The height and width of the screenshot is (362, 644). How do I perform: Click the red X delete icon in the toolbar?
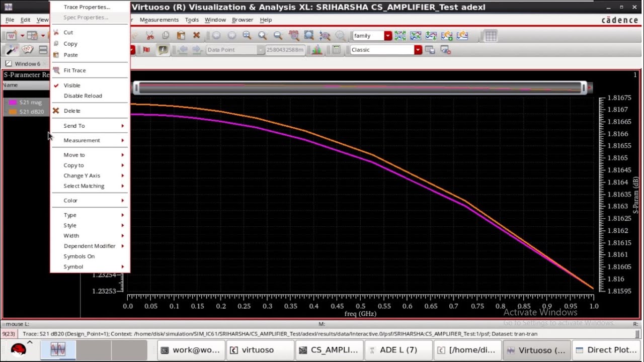pos(196,36)
